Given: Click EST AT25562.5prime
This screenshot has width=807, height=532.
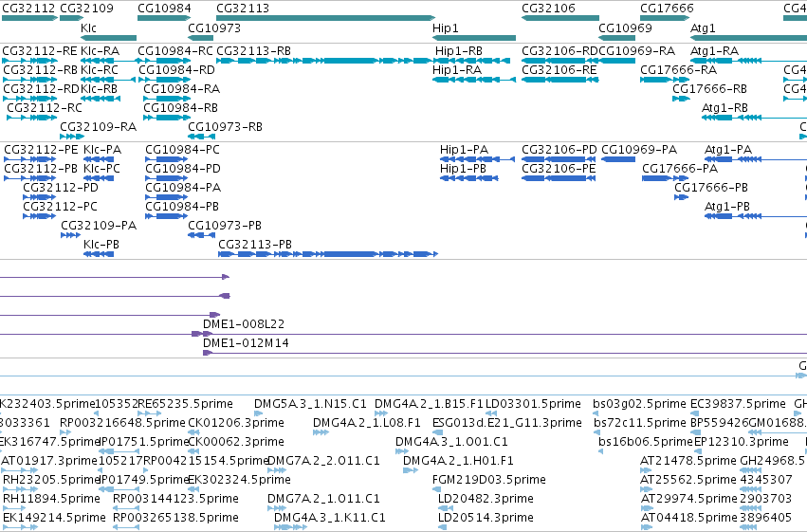Looking at the screenshot, I should click(x=688, y=480).
